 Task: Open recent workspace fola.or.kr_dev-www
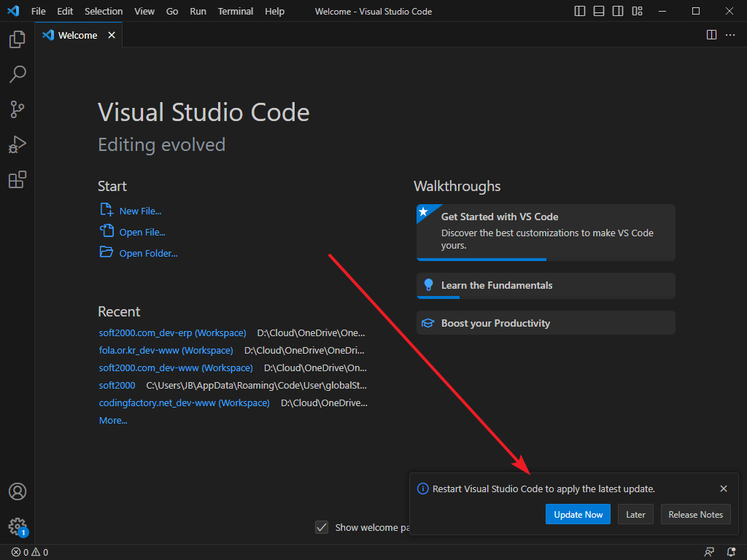coord(166,351)
